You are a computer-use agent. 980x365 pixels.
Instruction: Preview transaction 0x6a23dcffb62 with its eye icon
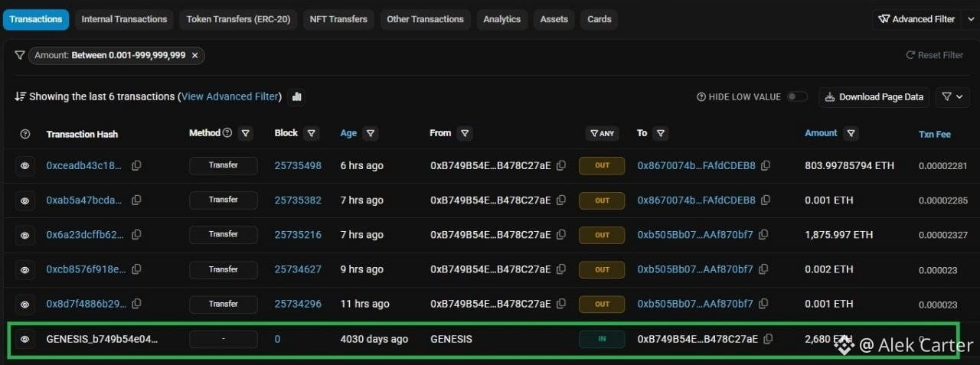coord(24,235)
